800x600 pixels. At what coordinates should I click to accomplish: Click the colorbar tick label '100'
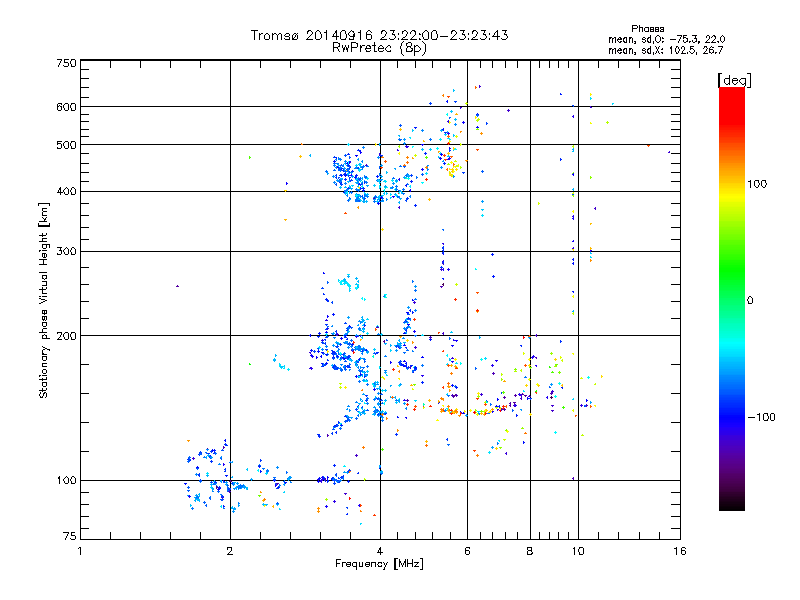pyautogui.click(x=757, y=184)
